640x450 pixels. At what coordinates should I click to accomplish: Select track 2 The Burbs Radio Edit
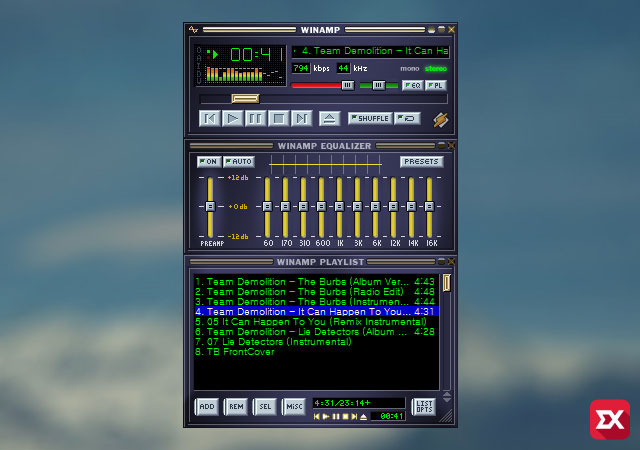coord(300,291)
